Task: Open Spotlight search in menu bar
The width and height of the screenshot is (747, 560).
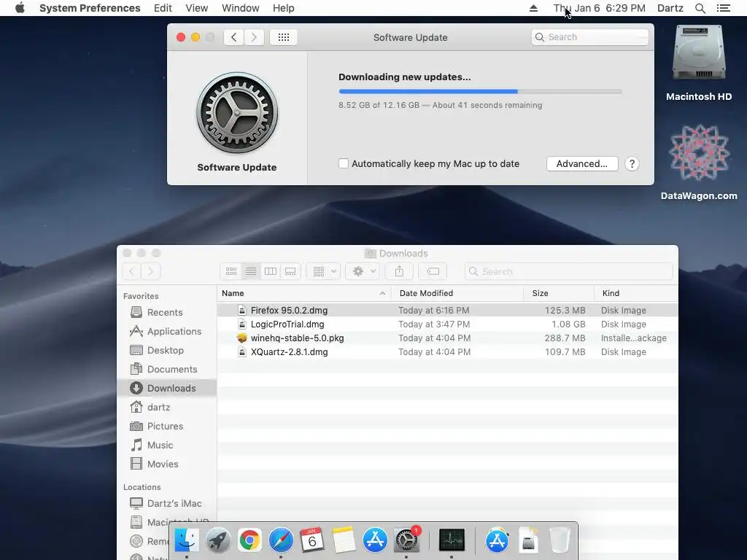Action: 700,8
